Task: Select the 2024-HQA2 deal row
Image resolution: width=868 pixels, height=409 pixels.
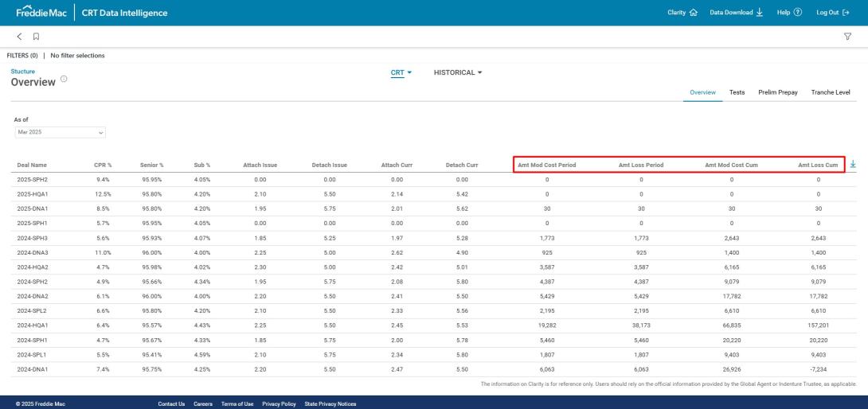Action: pyautogui.click(x=433, y=267)
